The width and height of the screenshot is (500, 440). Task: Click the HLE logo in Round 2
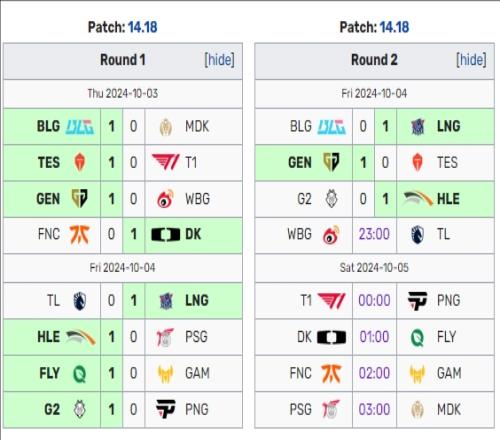(x=418, y=199)
